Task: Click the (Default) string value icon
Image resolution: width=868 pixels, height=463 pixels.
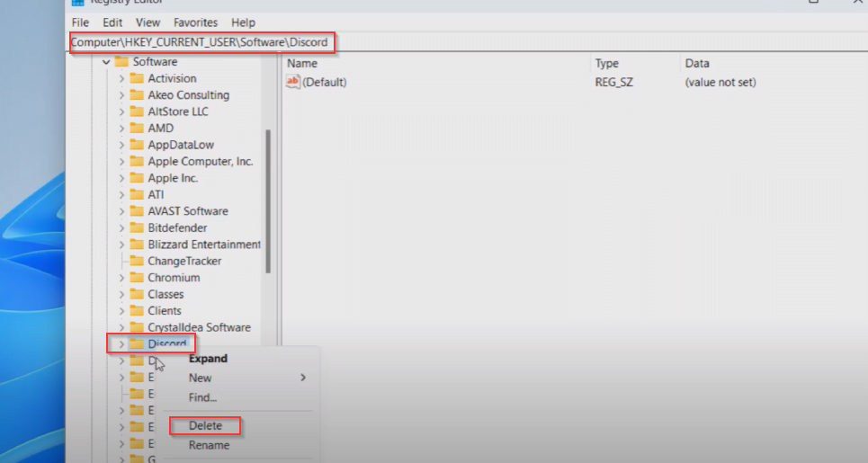Action: (293, 82)
